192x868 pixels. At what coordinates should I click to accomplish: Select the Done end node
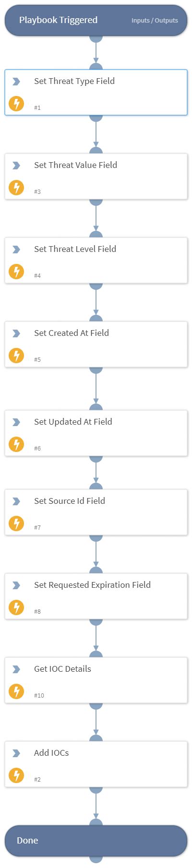tap(96, 840)
